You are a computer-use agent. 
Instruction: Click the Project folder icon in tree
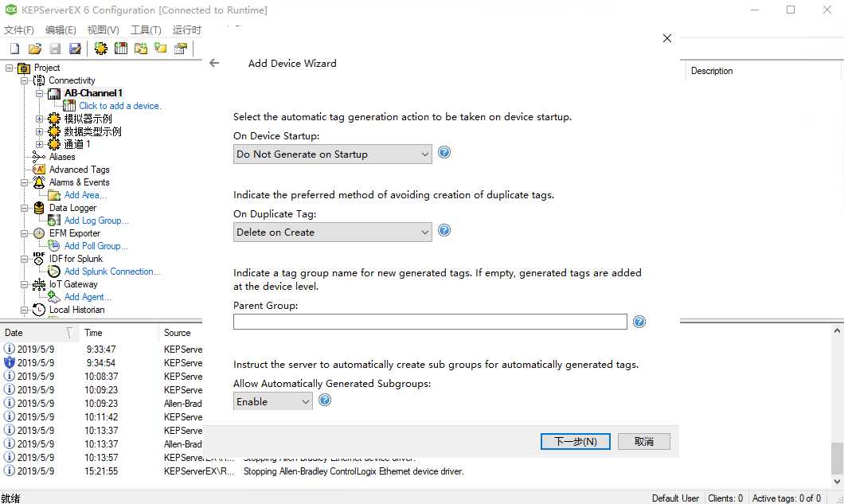click(24, 68)
